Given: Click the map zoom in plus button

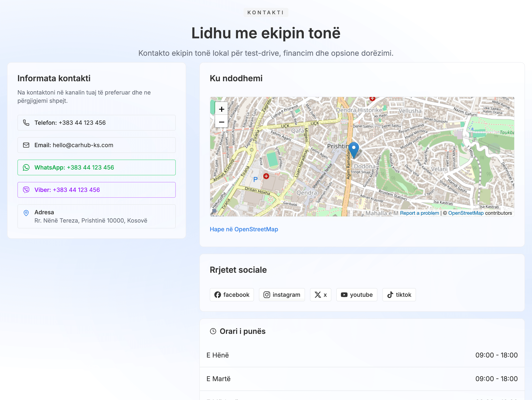Looking at the screenshot, I should tap(221, 109).
